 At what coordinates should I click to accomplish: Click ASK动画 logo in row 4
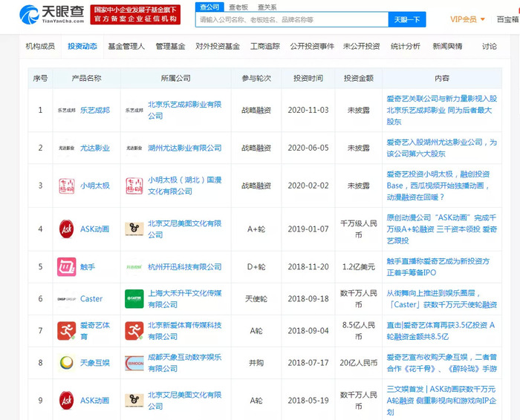(x=67, y=229)
